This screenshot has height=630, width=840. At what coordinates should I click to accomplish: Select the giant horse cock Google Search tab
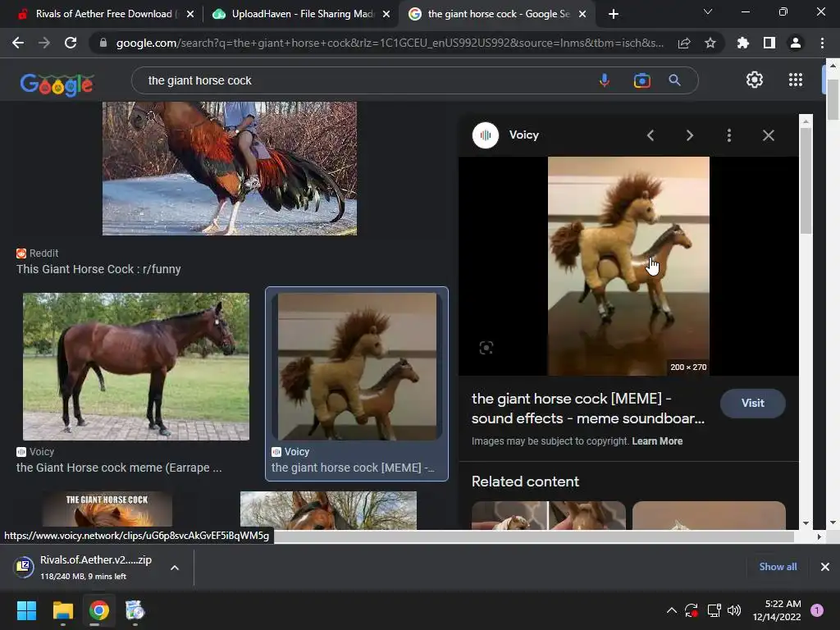(496, 14)
